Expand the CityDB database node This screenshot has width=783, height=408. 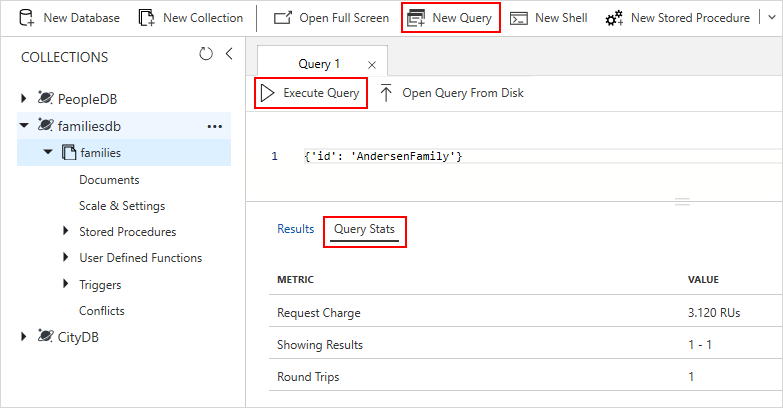[24, 337]
